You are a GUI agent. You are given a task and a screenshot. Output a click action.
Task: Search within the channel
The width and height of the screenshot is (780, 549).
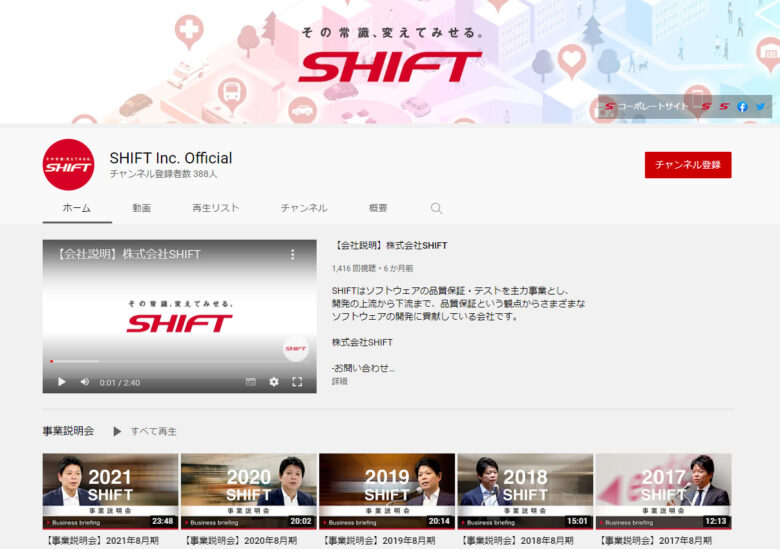pyautogui.click(x=436, y=208)
